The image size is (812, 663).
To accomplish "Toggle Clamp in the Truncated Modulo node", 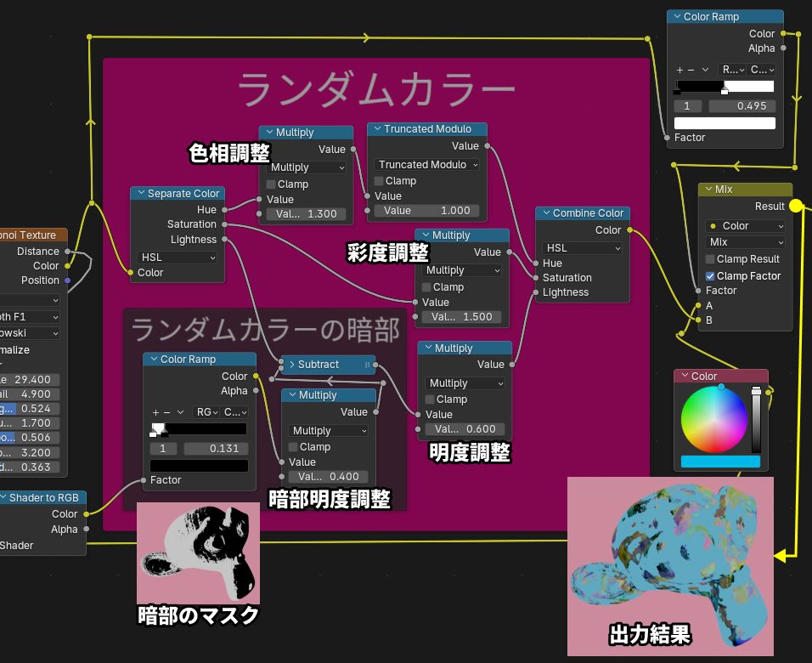I will (x=379, y=181).
